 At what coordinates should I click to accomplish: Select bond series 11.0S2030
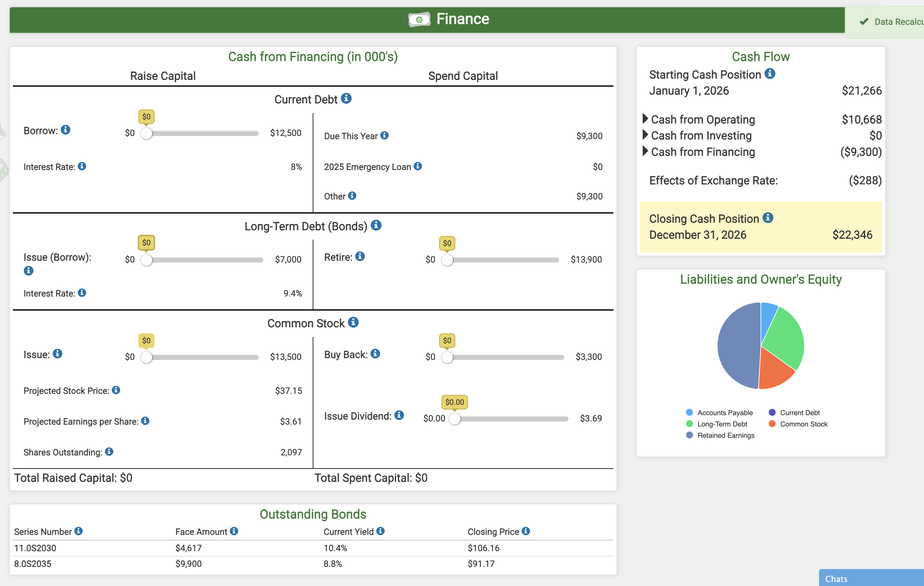[x=35, y=548]
